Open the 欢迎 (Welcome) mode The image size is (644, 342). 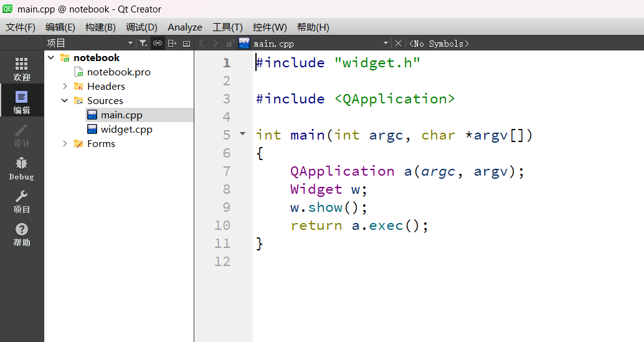click(21, 69)
